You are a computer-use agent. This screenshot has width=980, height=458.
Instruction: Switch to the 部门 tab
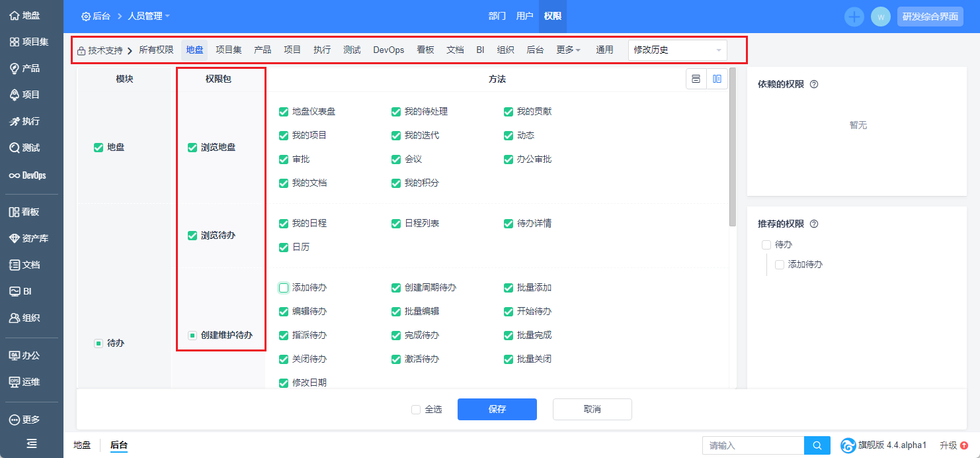[x=497, y=16]
